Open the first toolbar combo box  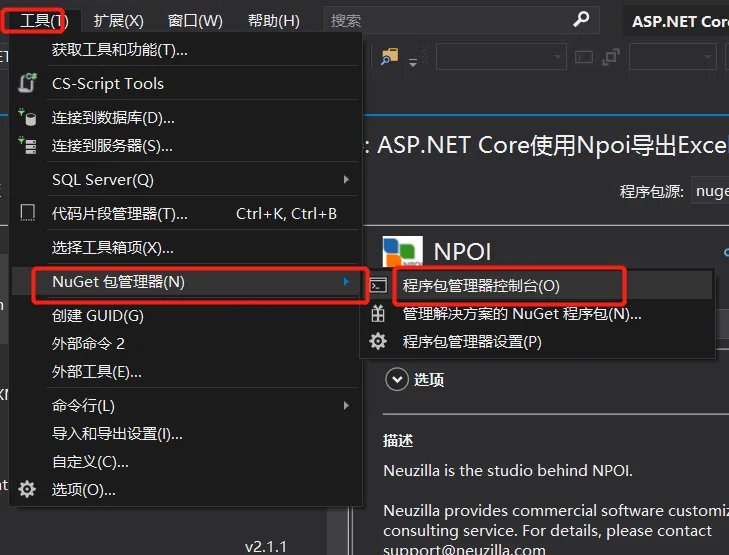tap(501, 57)
